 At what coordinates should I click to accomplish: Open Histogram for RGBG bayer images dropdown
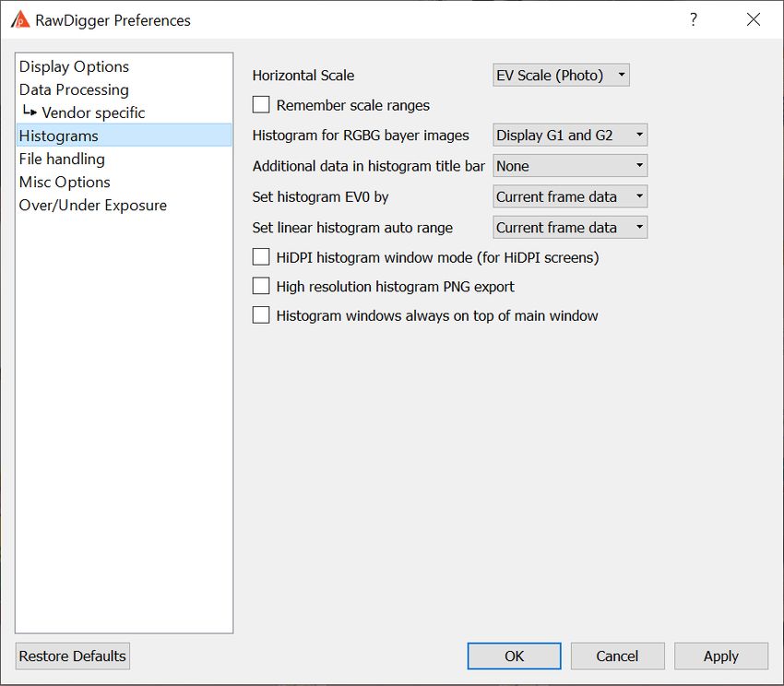[x=570, y=135]
